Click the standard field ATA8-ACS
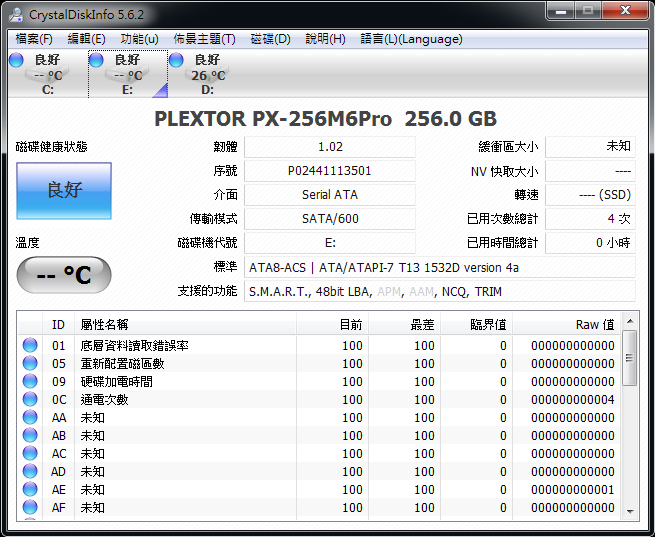655x537 pixels. coord(440,267)
